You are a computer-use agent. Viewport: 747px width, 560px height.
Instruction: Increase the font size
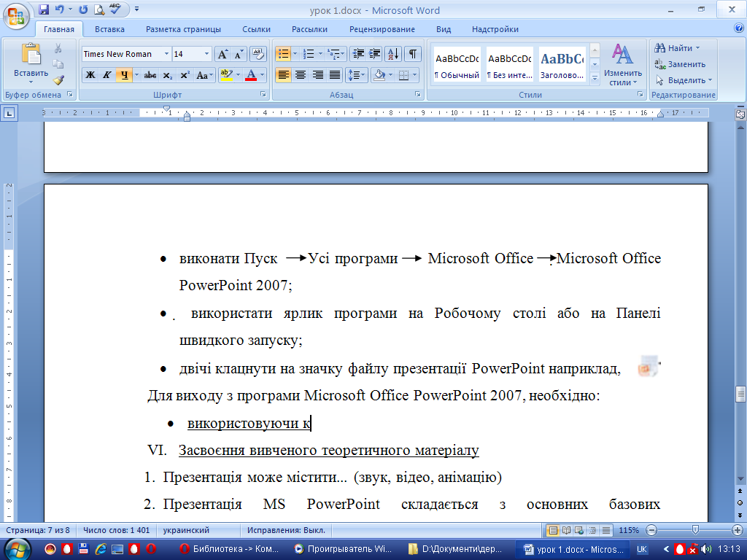222,54
